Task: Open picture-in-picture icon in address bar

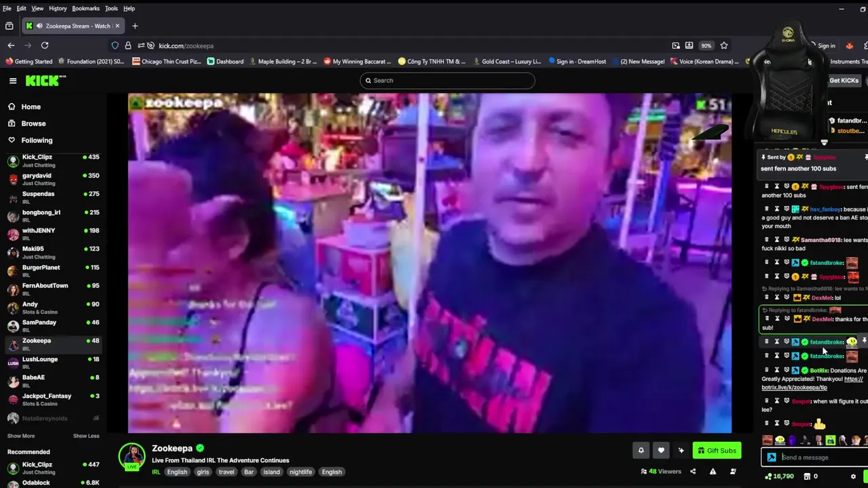Action: [x=676, y=45]
